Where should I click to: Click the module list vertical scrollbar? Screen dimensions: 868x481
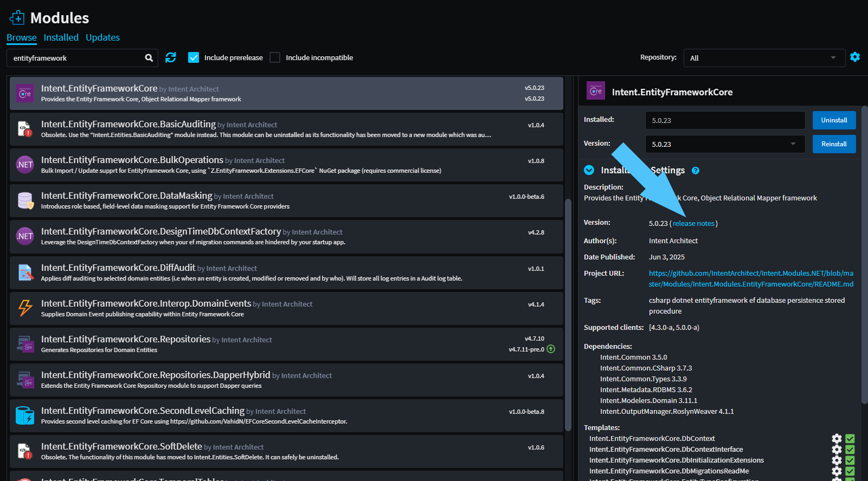(568, 315)
